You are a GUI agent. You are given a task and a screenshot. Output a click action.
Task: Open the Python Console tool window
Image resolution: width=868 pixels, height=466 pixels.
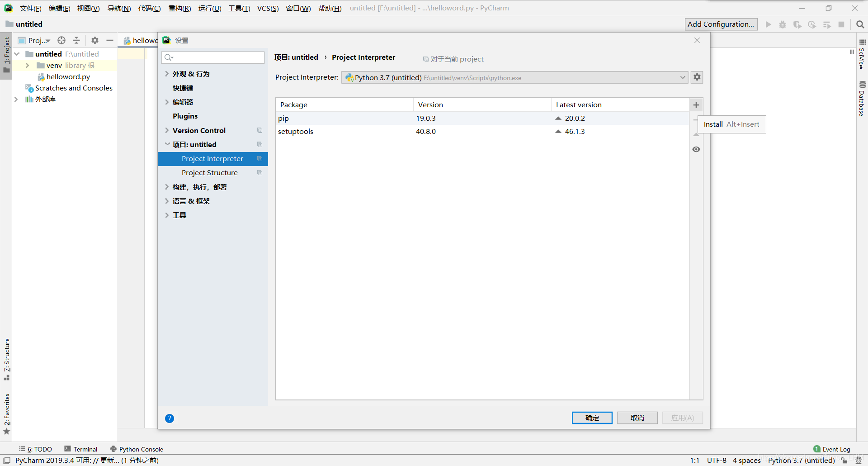137,449
